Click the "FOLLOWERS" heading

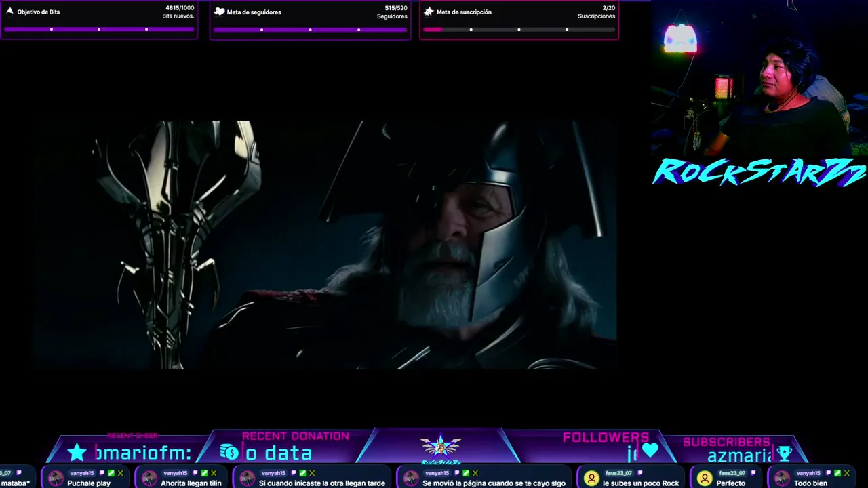tap(606, 438)
